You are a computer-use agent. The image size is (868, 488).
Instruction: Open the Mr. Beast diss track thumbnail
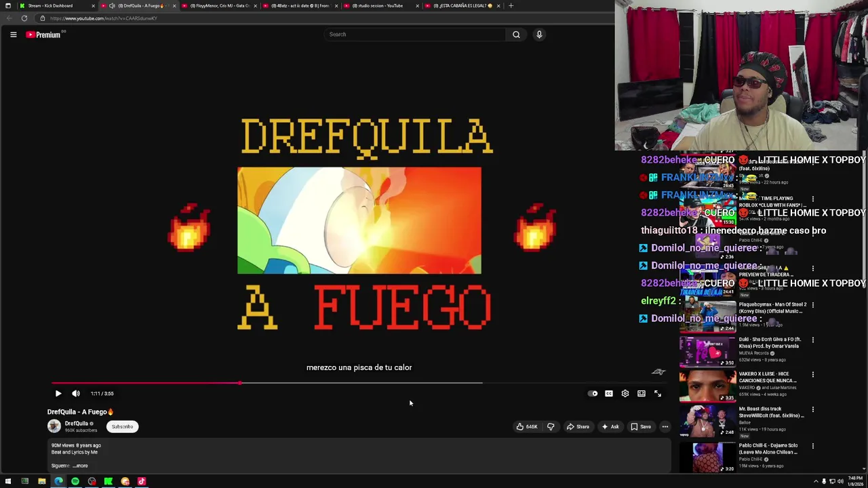708,421
